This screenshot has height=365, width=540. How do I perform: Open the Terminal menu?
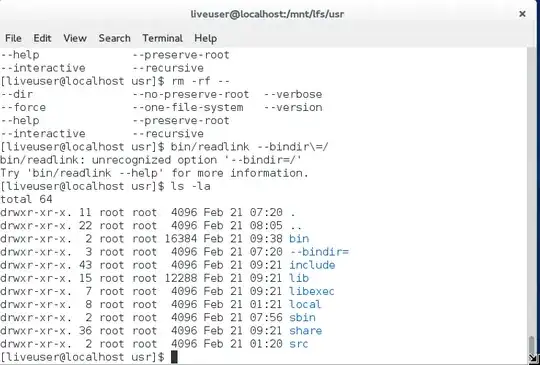click(163, 38)
